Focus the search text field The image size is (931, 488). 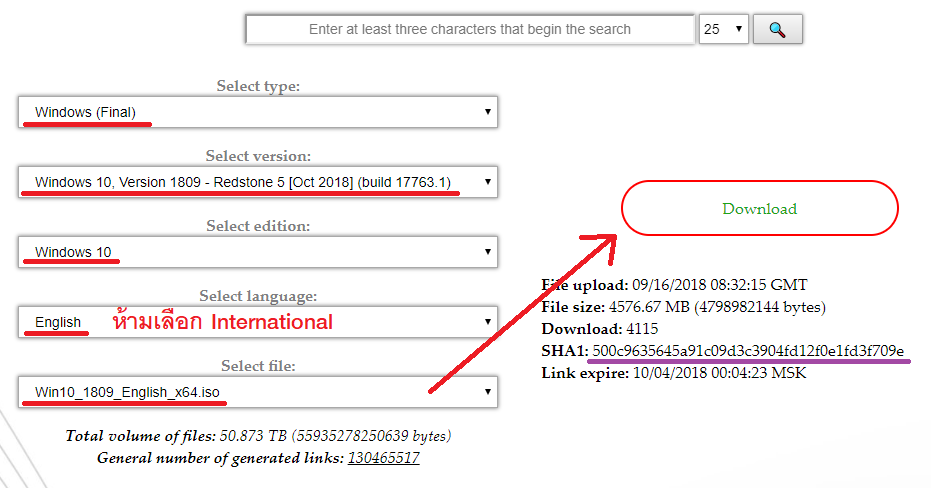point(470,29)
